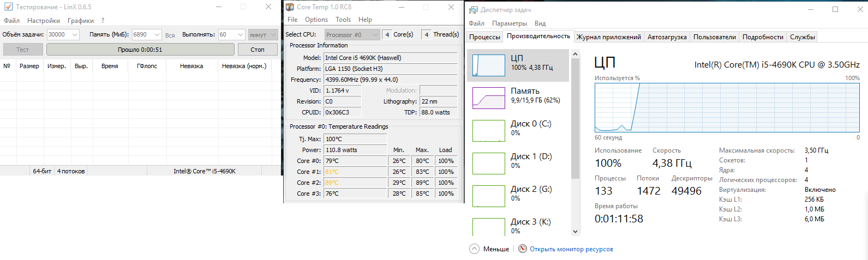This screenshot has height=260, width=868.
Task: Switch to the 'Автозагрузка' tab
Action: point(667,37)
